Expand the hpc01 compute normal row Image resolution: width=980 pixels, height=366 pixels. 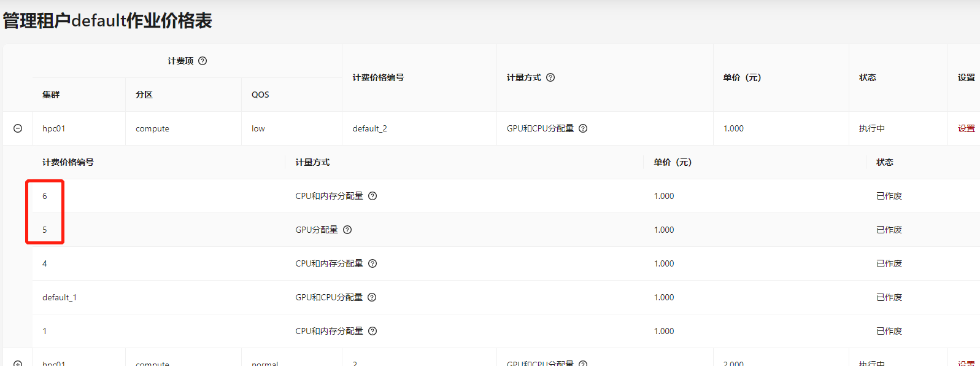pos(18,363)
